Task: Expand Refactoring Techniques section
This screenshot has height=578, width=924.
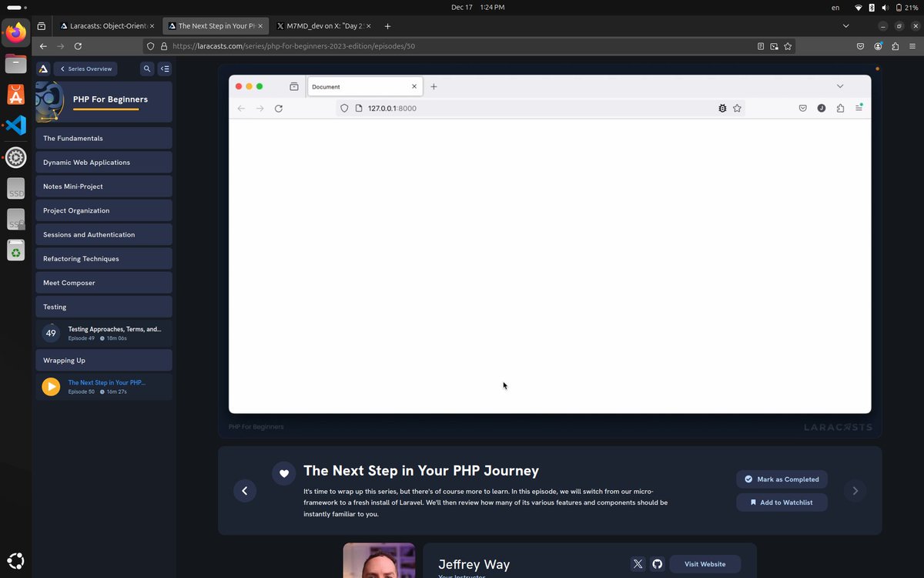Action: [x=104, y=259]
